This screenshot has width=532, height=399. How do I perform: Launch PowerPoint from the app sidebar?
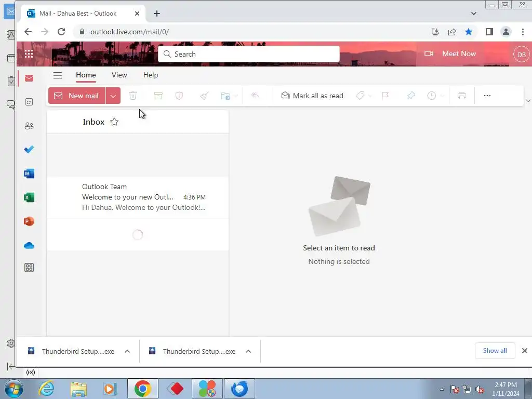click(x=29, y=221)
